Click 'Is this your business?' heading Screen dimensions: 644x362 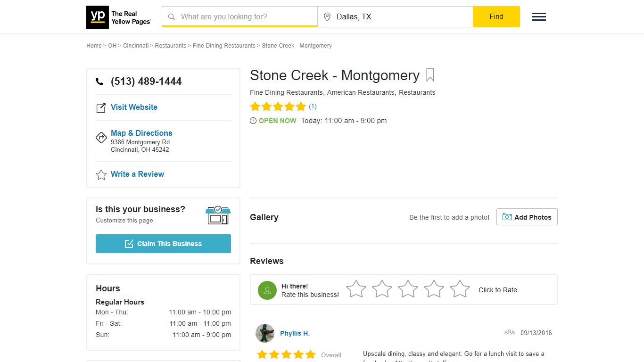pyautogui.click(x=140, y=209)
